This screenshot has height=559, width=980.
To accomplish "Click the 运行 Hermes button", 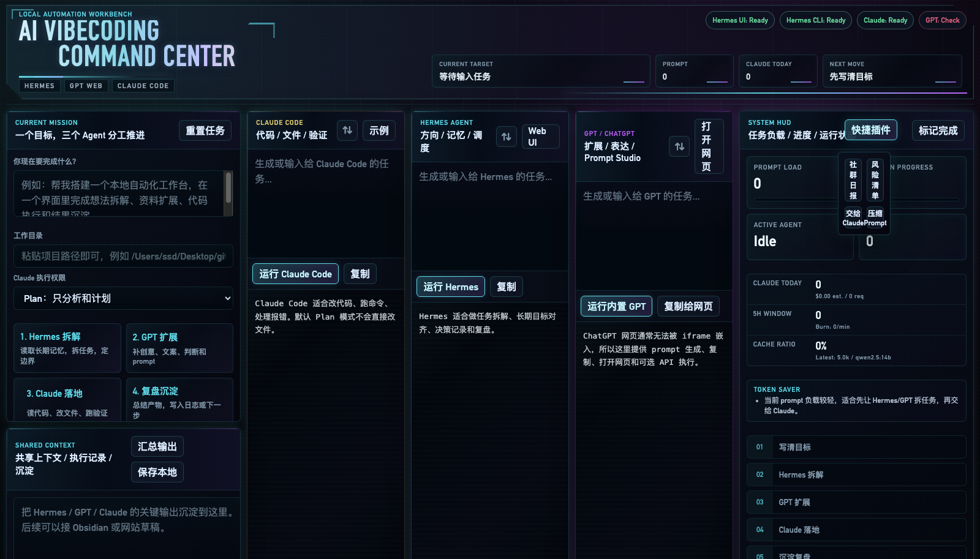I will (x=451, y=287).
